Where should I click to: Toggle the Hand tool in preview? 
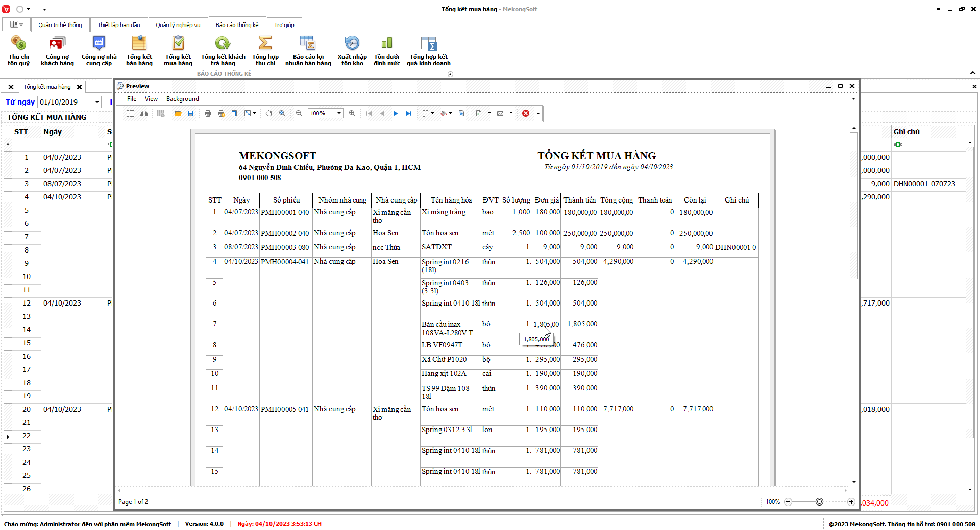click(269, 114)
